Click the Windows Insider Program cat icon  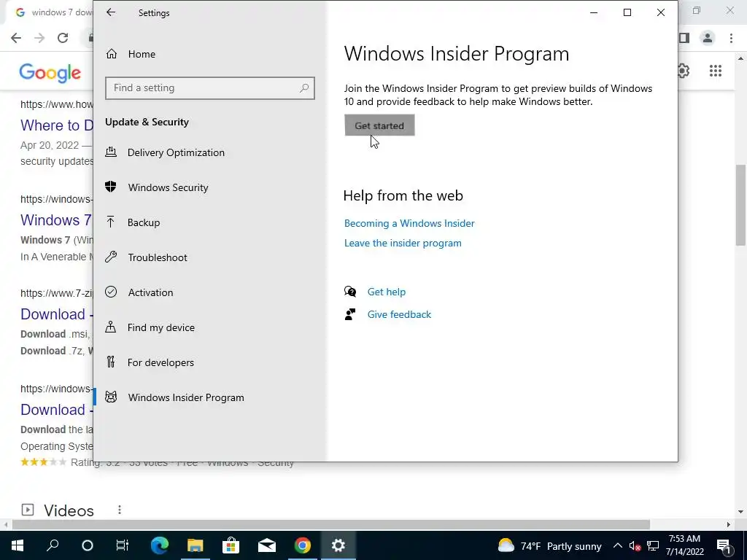point(111,397)
